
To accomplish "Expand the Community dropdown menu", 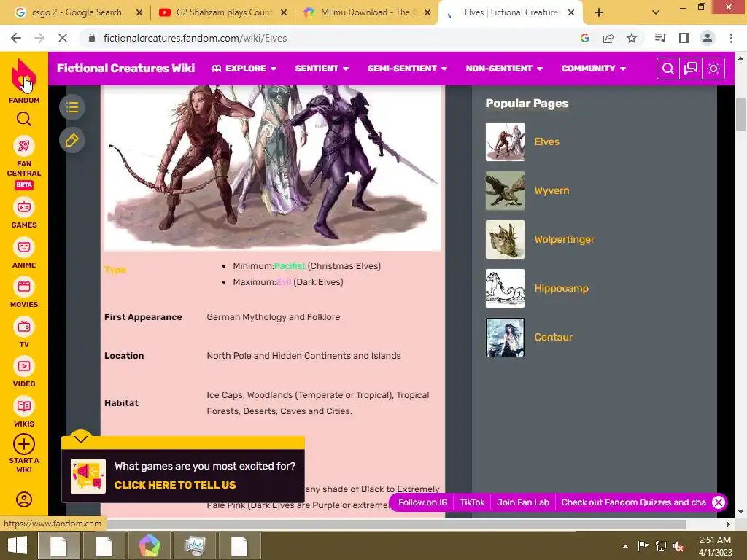I will [x=594, y=69].
